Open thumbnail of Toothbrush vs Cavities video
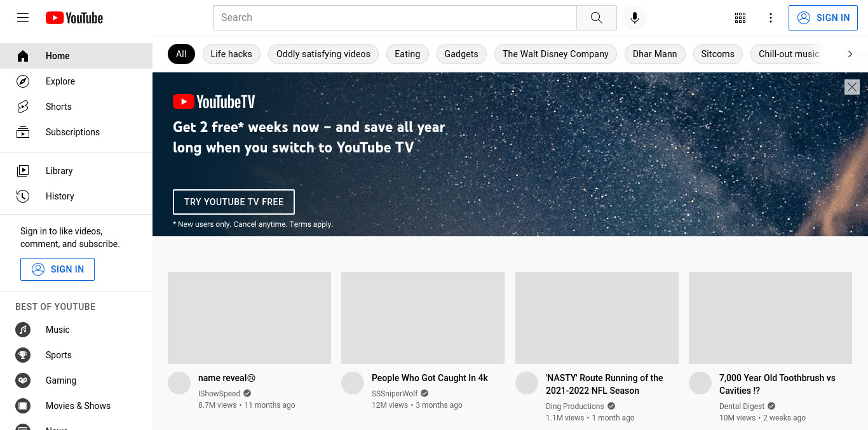The image size is (868, 430). click(770, 318)
